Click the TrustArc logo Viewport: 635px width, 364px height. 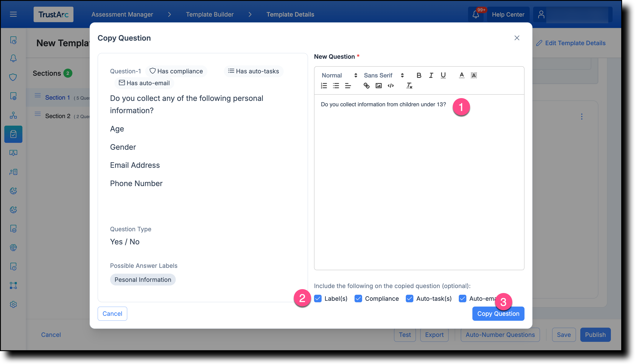pos(53,14)
